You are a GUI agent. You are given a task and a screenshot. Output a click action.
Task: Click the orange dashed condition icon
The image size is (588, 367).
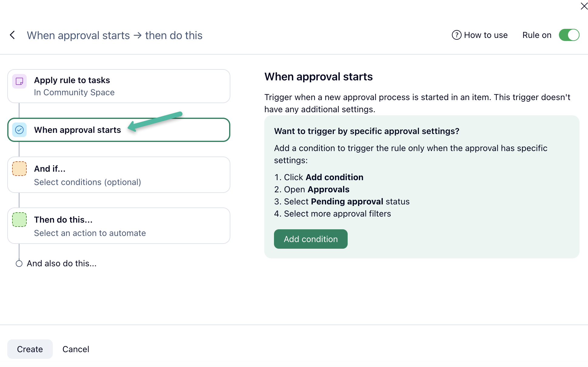click(19, 169)
